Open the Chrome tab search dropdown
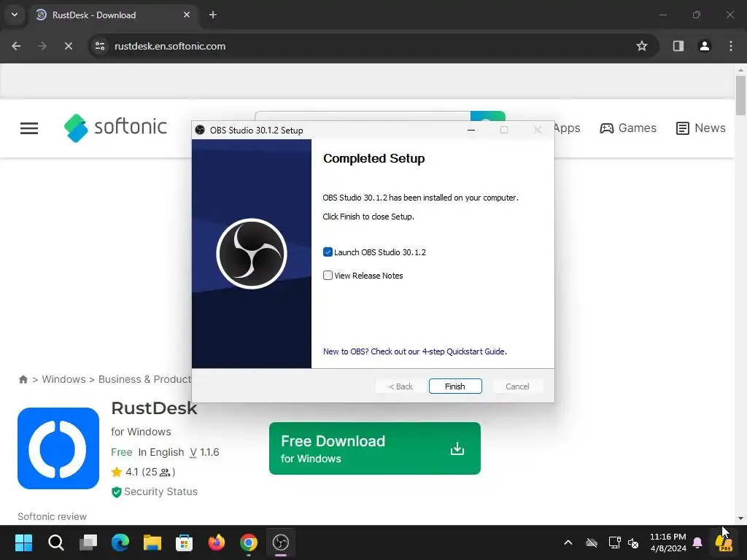The width and height of the screenshot is (747, 560). point(15,15)
